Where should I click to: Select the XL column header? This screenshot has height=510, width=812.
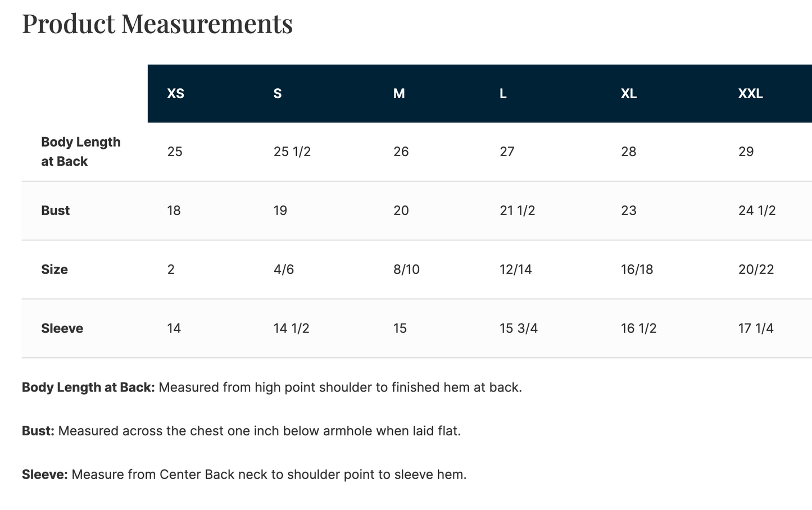629,94
